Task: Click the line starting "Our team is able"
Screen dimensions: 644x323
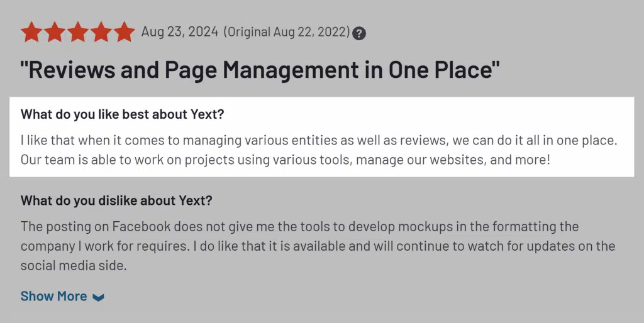Action: [x=285, y=160]
